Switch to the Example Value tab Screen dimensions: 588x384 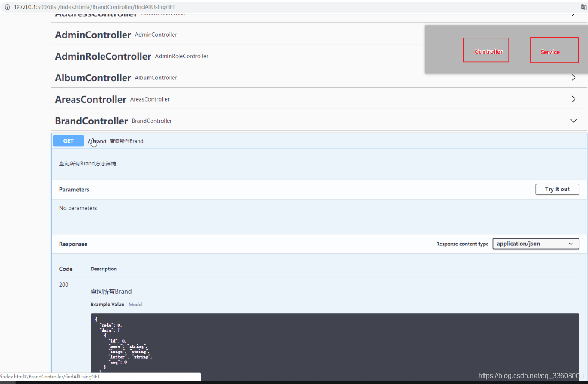pos(107,305)
